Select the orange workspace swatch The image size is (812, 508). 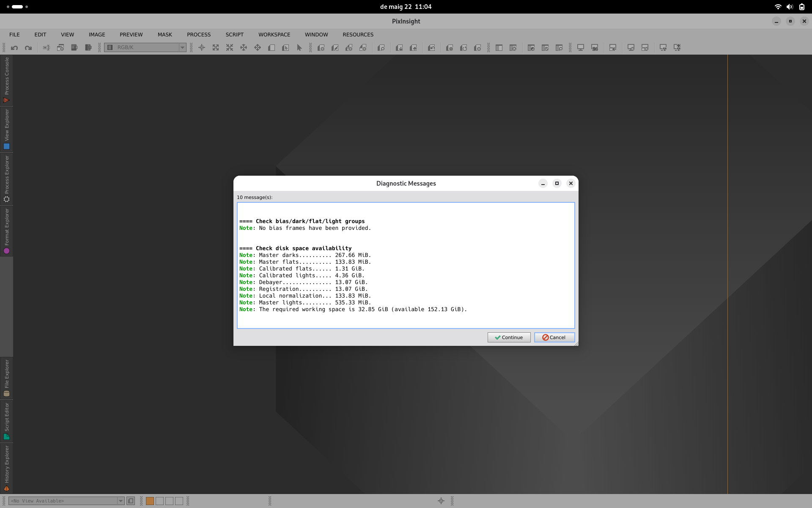[x=150, y=501]
